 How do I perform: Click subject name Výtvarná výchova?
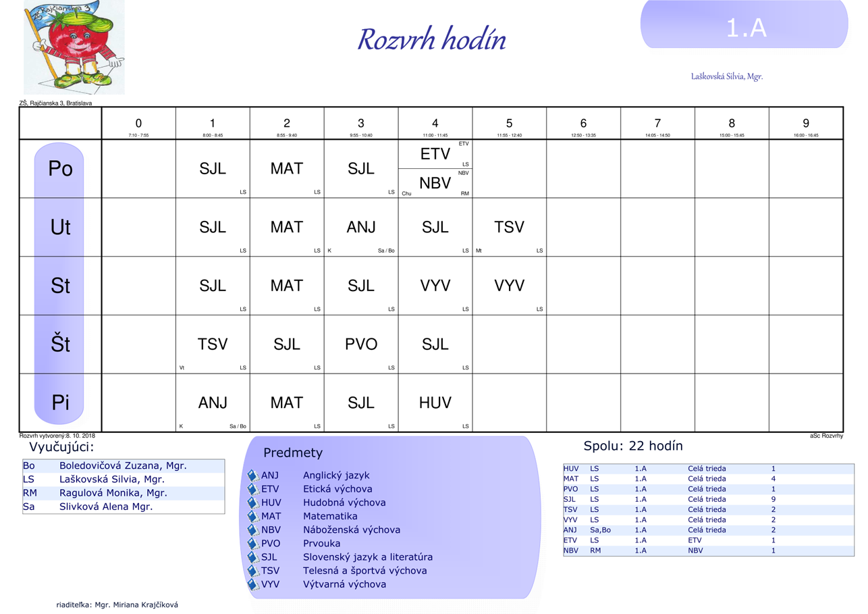[x=345, y=584]
